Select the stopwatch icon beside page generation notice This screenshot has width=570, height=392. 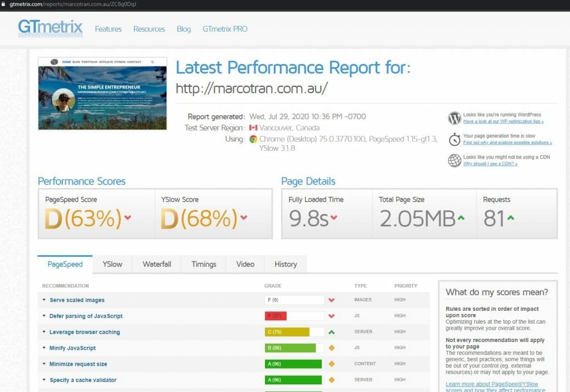click(x=454, y=140)
